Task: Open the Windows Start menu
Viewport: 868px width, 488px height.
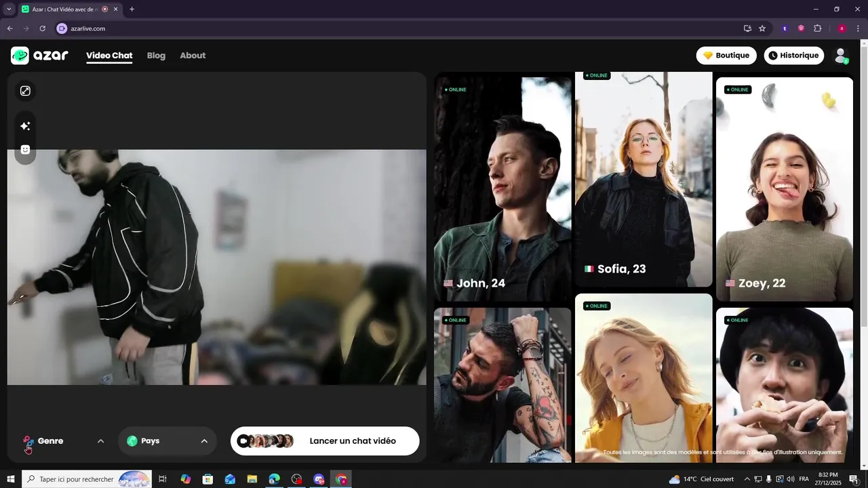Action: point(11,479)
